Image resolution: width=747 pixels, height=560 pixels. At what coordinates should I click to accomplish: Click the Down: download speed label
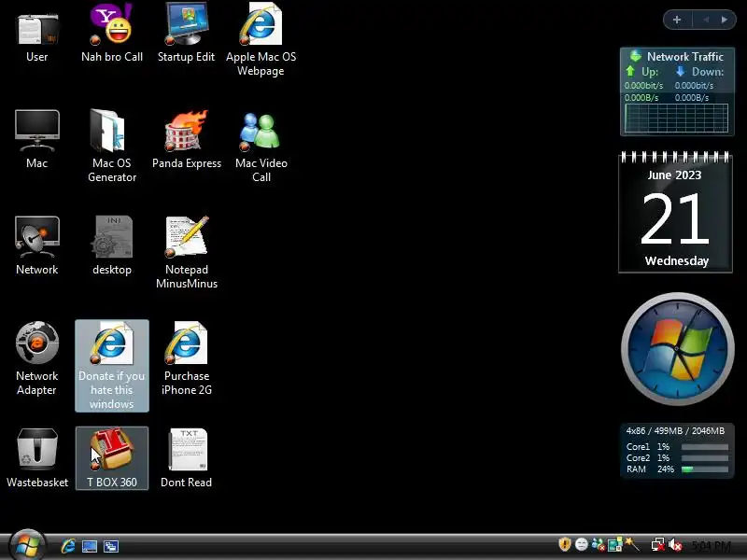tap(708, 72)
